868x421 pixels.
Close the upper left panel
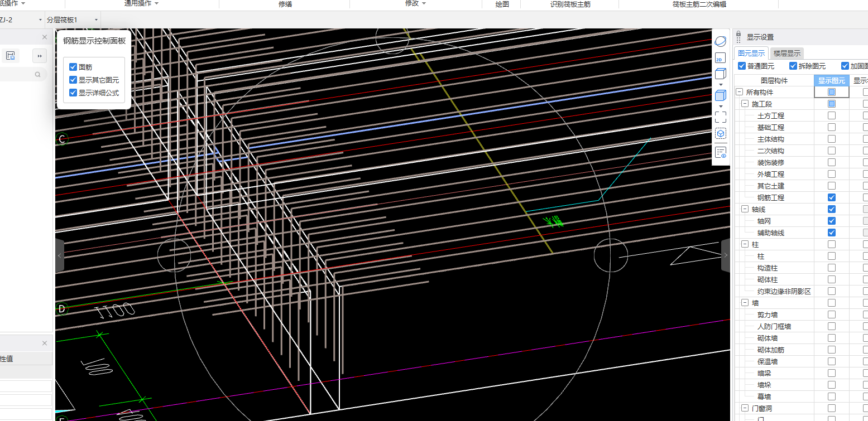pyautogui.click(x=45, y=37)
